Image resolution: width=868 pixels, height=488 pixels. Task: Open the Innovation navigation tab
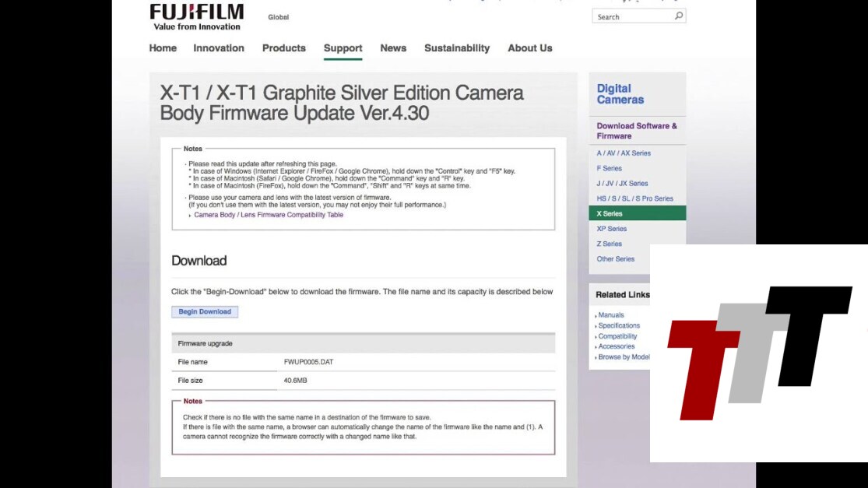click(x=219, y=48)
